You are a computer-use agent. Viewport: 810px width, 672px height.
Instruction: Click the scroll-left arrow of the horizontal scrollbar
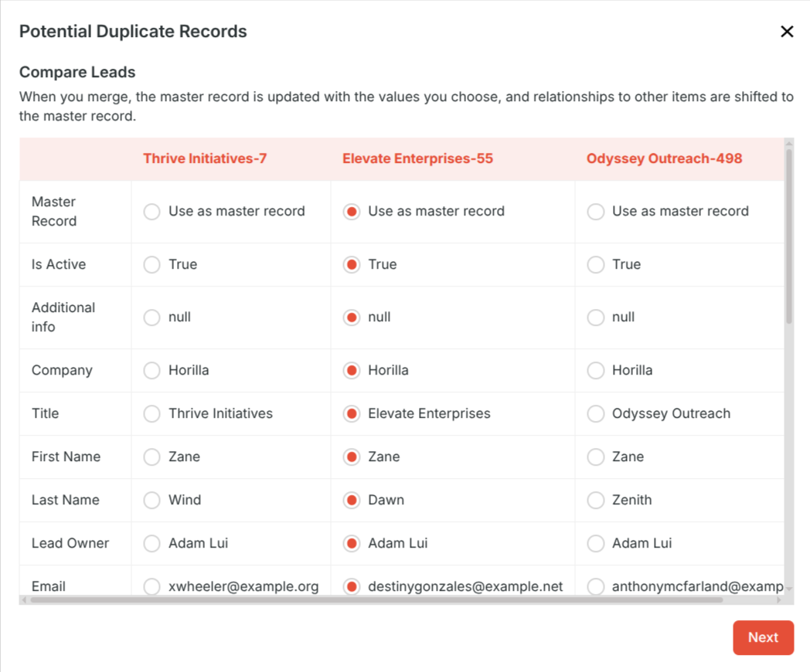(x=24, y=599)
